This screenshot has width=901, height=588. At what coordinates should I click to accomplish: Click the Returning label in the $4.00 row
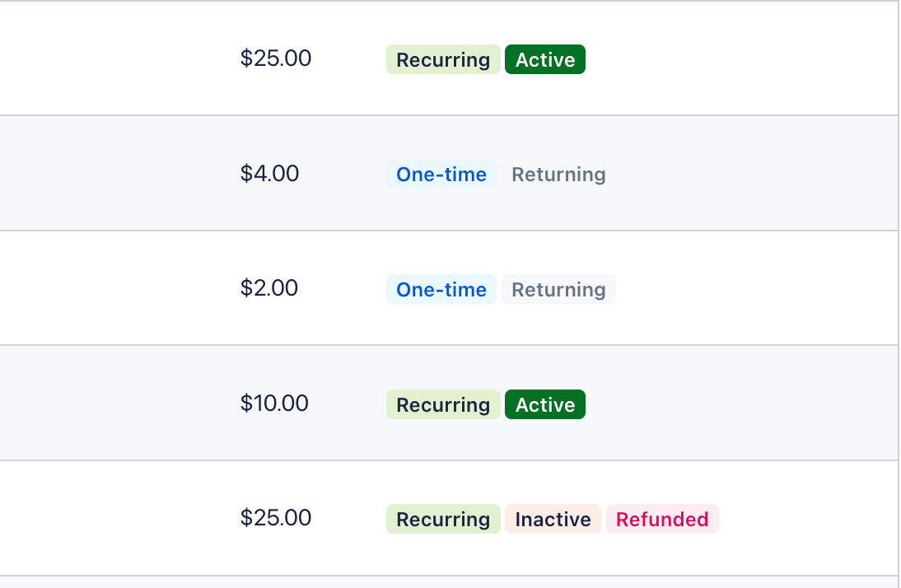point(558,175)
